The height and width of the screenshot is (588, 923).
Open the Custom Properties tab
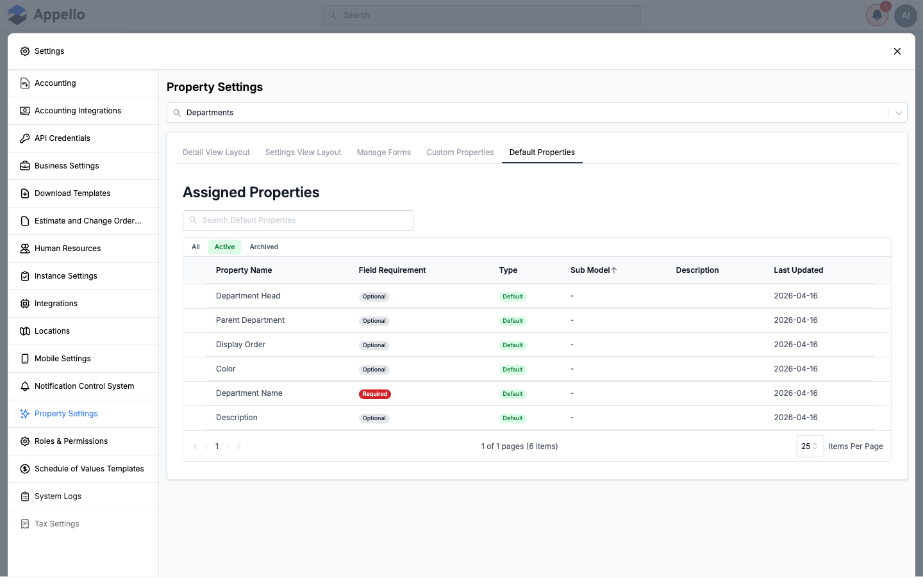point(460,152)
